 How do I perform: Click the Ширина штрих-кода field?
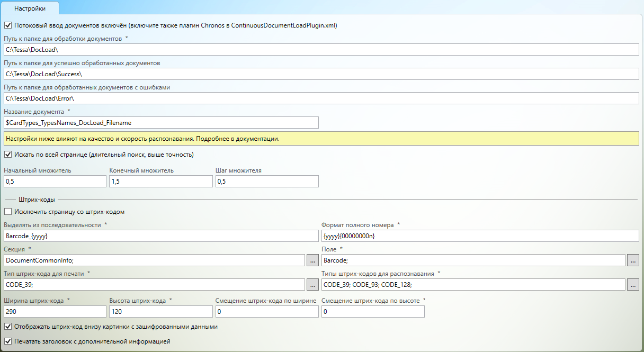point(55,312)
